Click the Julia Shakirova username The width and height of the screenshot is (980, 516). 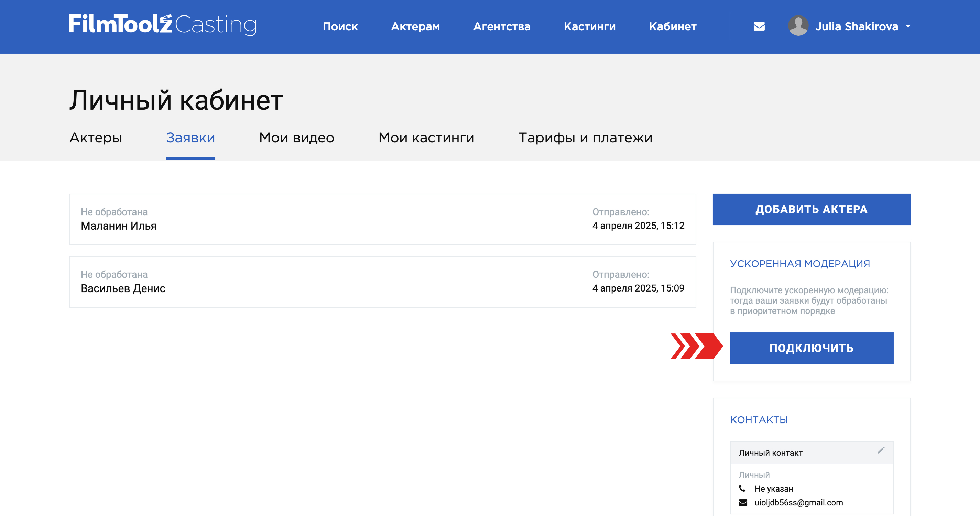pyautogui.click(x=857, y=26)
